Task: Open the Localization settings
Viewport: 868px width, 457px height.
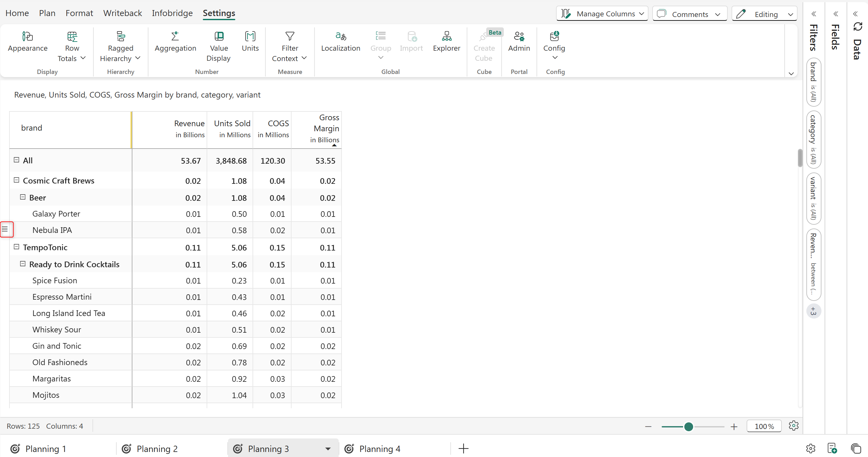Action: click(340, 37)
